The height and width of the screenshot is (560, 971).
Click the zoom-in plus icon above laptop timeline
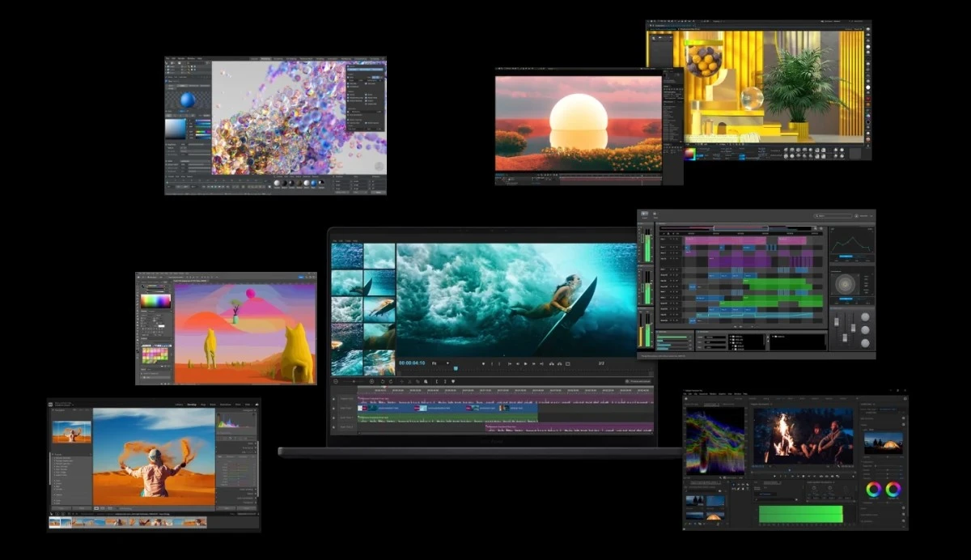tap(371, 381)
